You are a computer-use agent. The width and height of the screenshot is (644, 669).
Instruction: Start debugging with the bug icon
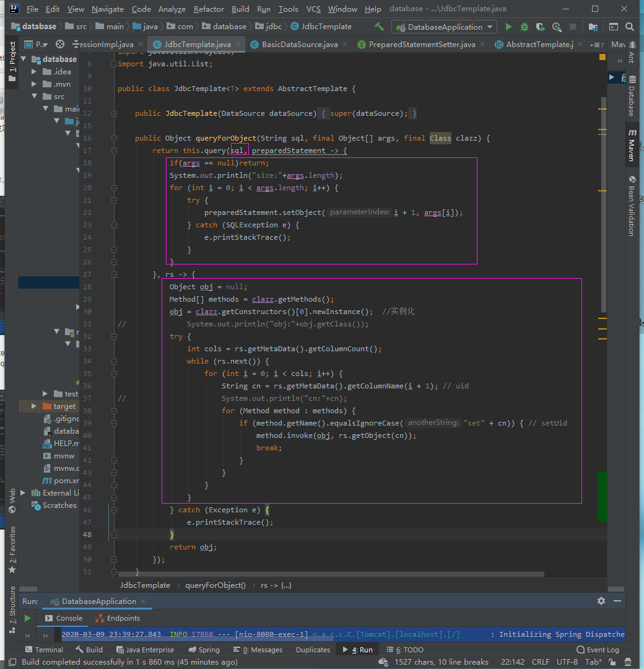pyautogui.click(x=524, y=27)
